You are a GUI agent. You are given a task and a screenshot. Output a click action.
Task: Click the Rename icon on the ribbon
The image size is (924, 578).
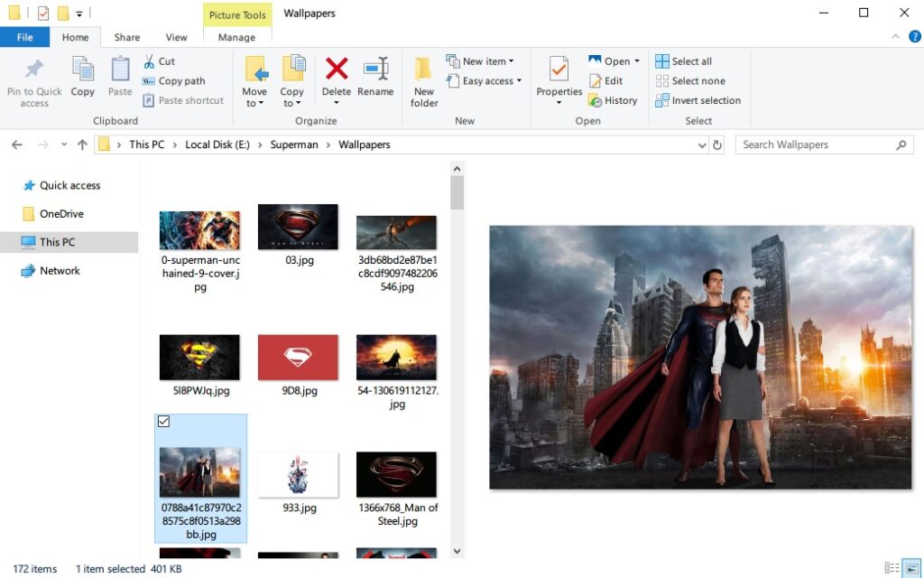pos(376,79)
